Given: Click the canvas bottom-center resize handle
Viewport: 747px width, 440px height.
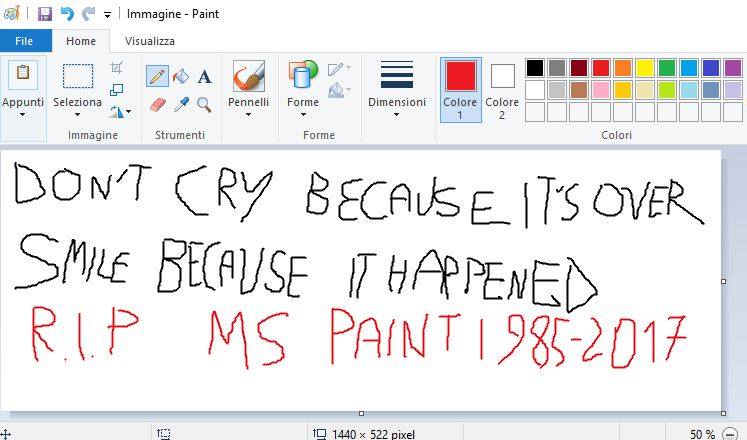Looking at the screenshot, I should point(361,413).
